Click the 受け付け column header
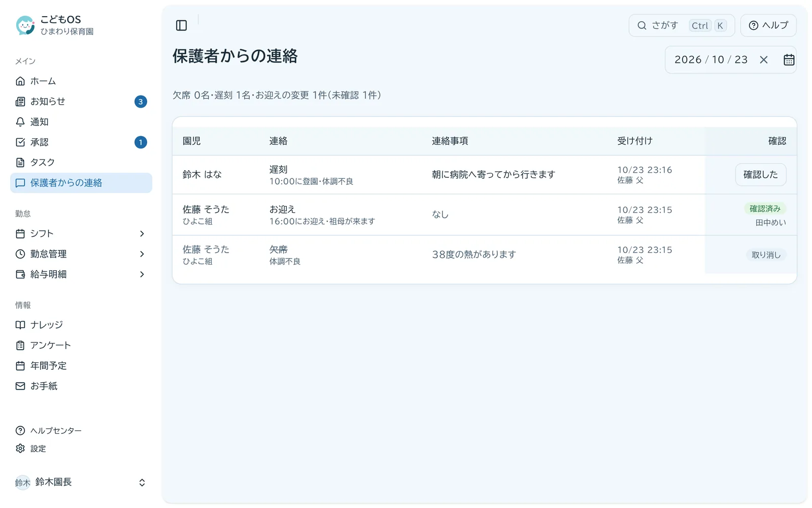This screenshot has height=508, width=812. tap(635, 141)
